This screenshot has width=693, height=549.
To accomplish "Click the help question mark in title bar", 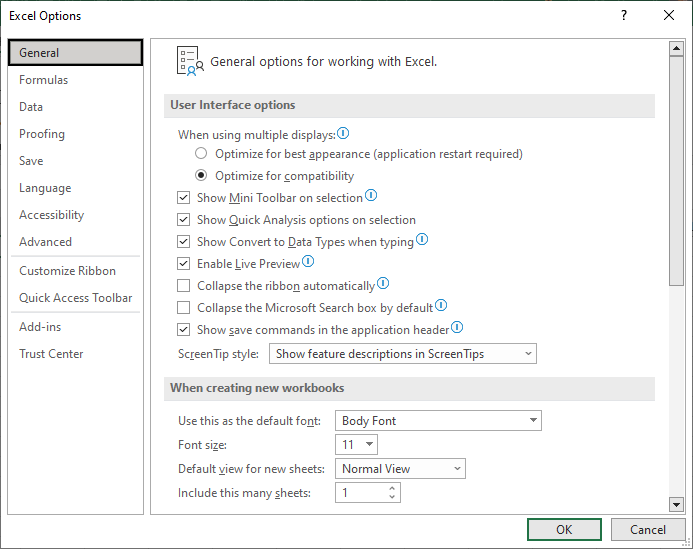I will (x=624, y=15).
